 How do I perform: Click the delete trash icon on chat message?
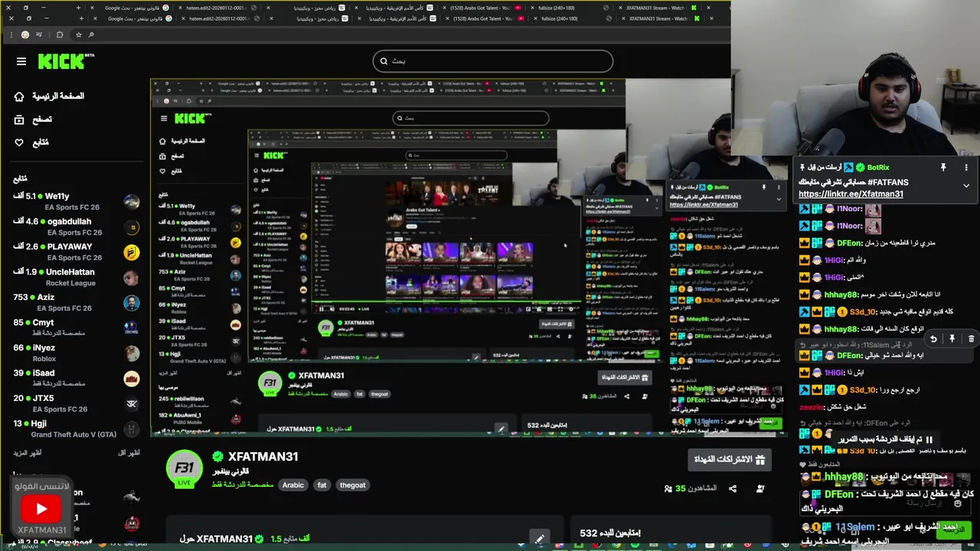pyautogui.click(x=971, y=338)
